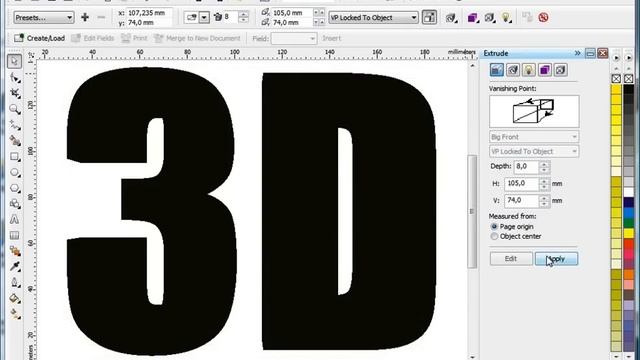Image resolution: width=640 pixels, height=360 pixels.
Task: Open extrude rotation in property bar
Action: [451, 18]
